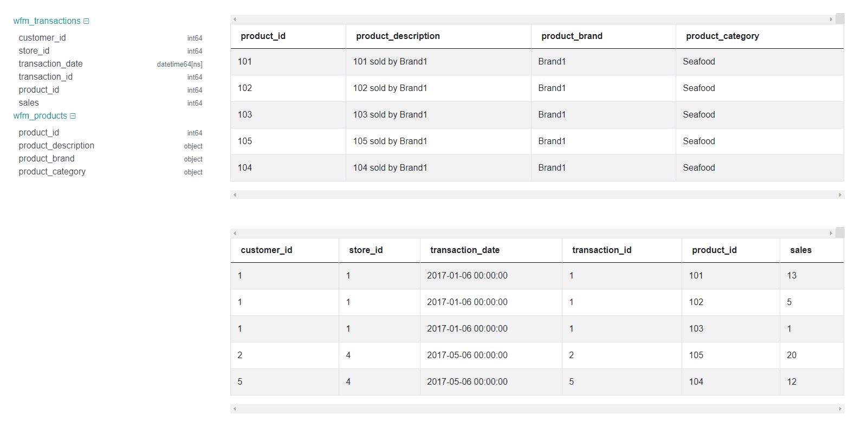Click the sales column header
868x434 pixels.
(800, 250)
